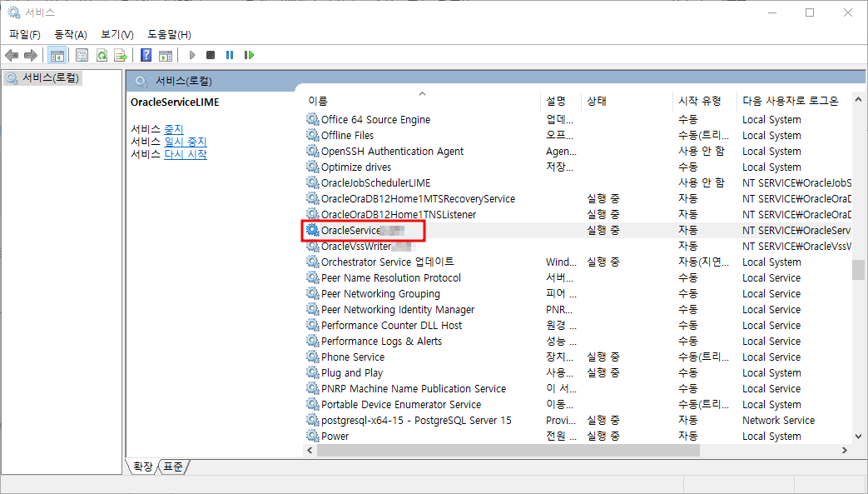
Task: Click the horizontal scrollbar thumb
Action: coord(508,450)
